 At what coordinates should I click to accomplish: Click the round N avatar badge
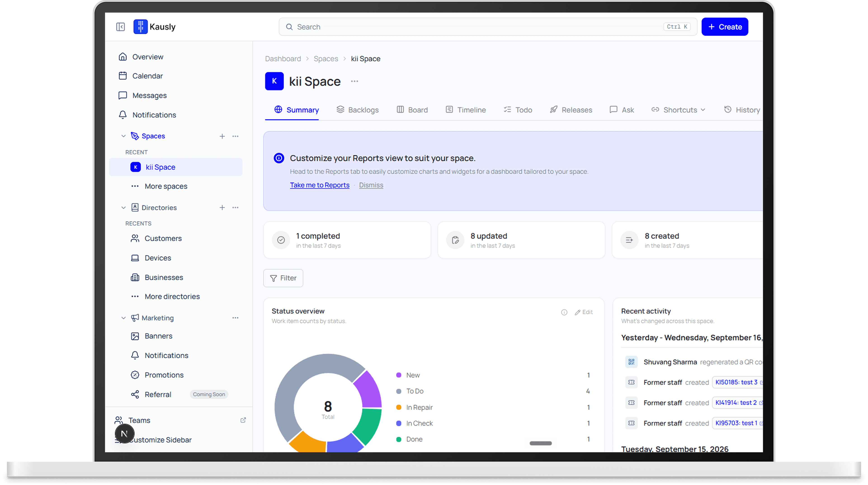tap(124, 434)
